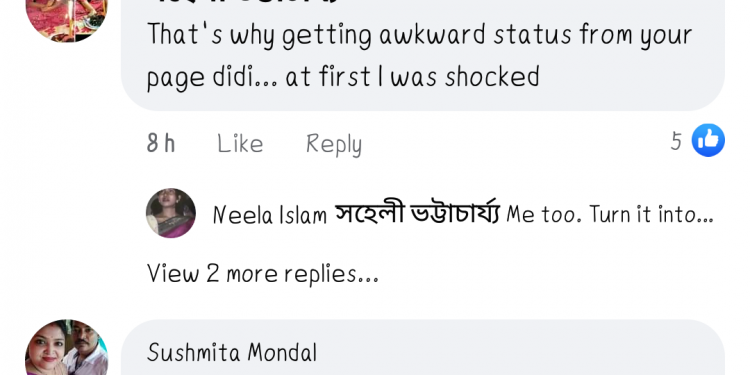Visit Neela Islam's profile via name
This screenshot has width=750, height=375.
269,215
